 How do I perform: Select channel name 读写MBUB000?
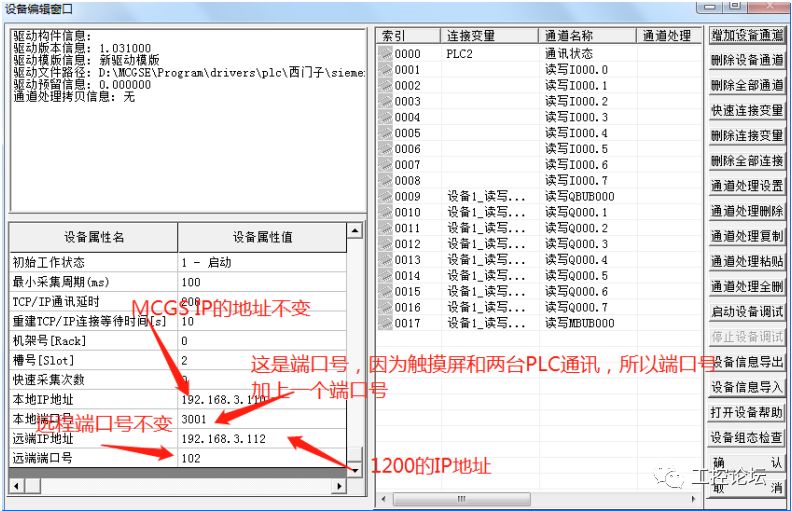tap(579, 323)
